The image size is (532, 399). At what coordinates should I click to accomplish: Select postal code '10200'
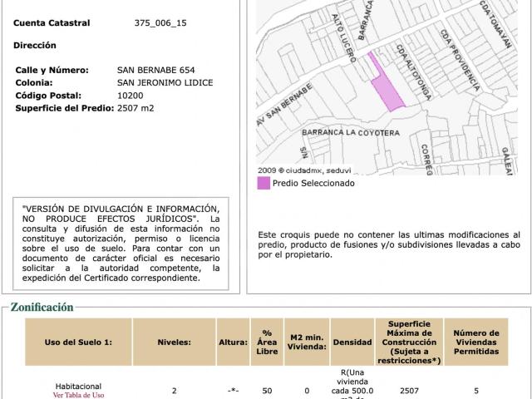tap(130, 96)
